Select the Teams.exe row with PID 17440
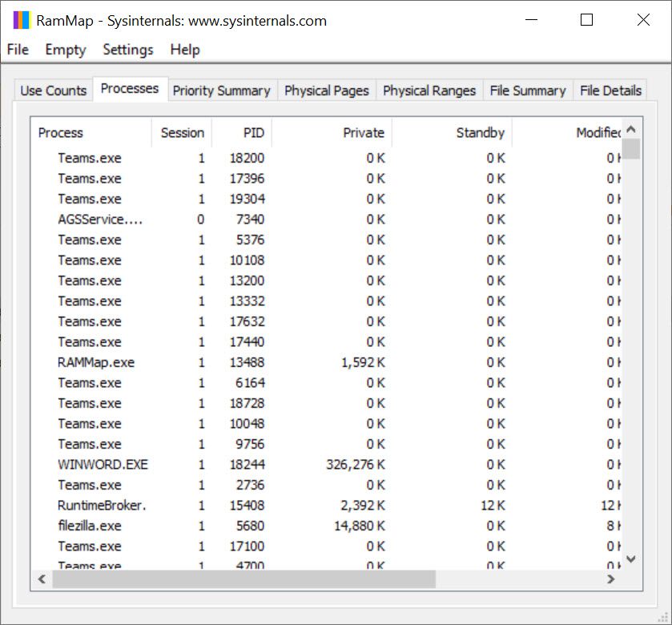 click(x=326, y=342)
